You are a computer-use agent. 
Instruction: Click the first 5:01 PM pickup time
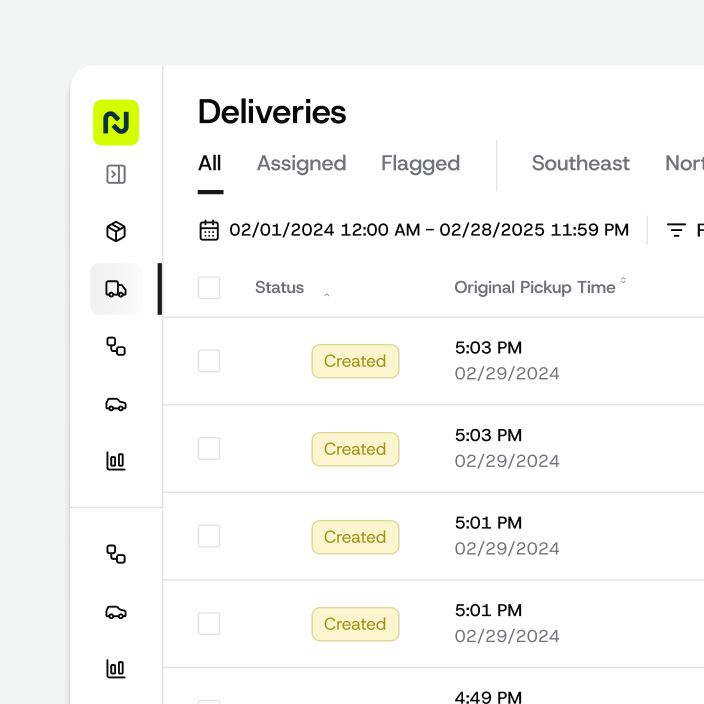pos(488,523)
